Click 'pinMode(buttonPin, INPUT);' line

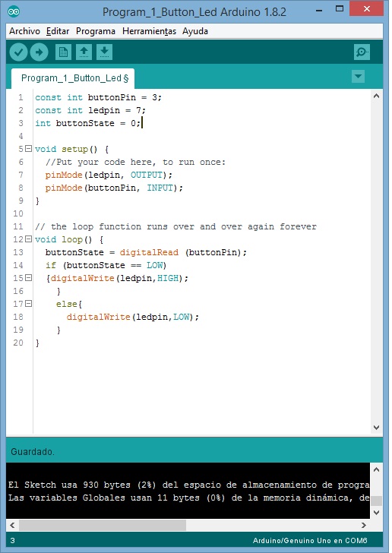114,188
